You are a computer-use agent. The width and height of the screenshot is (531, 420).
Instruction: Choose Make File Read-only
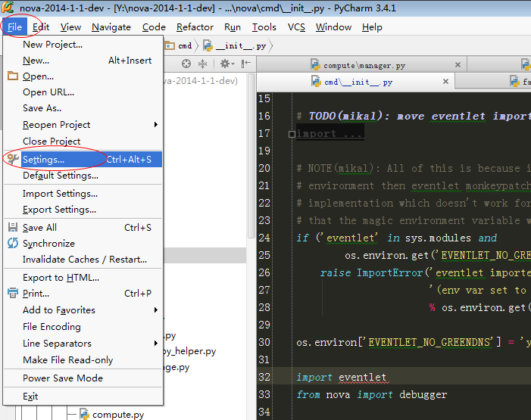pos(83,359)
